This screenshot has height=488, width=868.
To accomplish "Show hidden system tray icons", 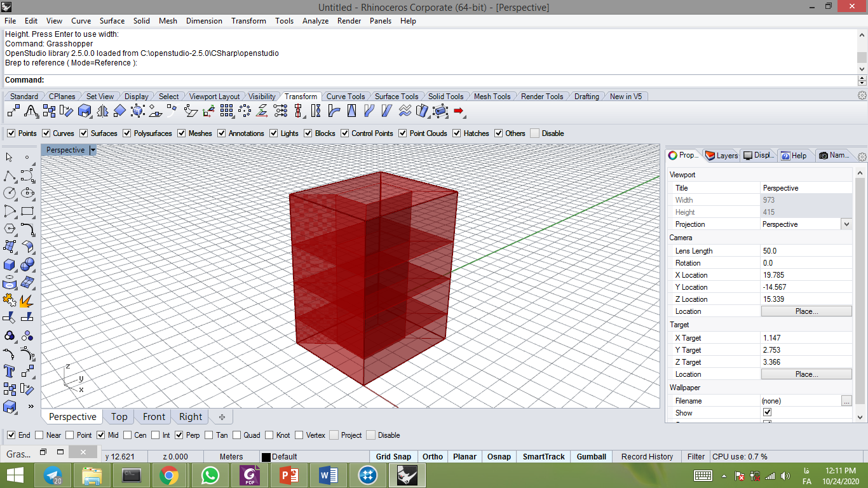I will [x=724, y=475].
